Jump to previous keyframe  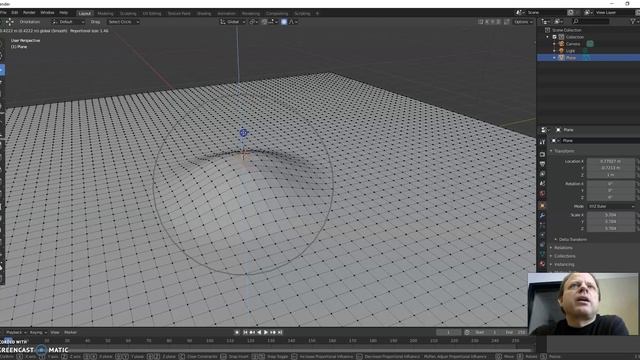252,332
